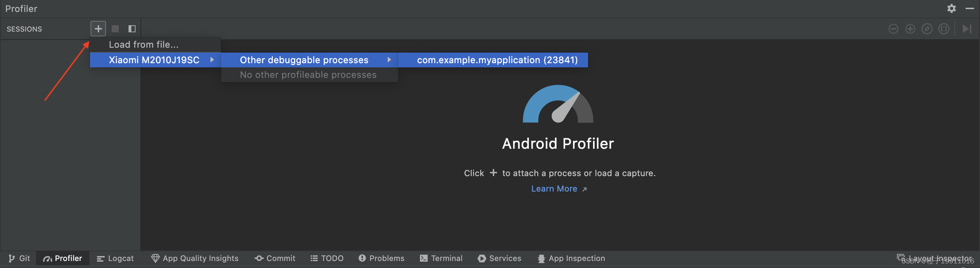The height and width of the screenshot is (268, 980).
Task: Click the Android Profiler heading text
Action: [558, 144]
